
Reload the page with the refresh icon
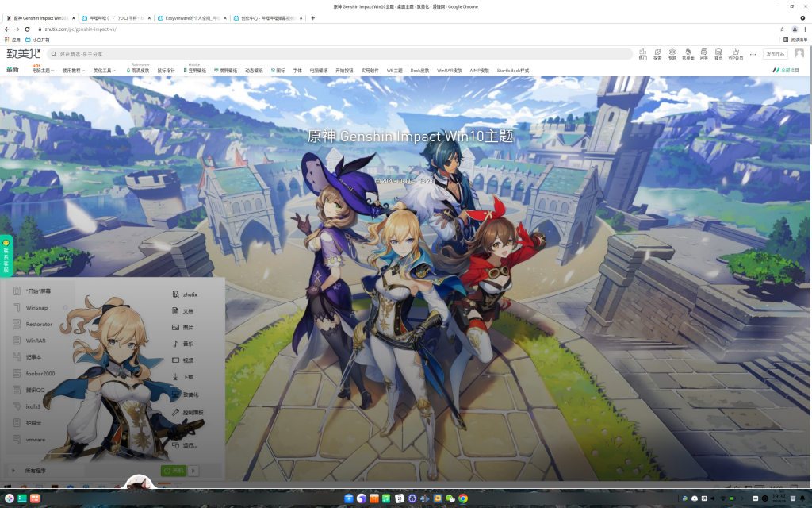tap(27, 29)
